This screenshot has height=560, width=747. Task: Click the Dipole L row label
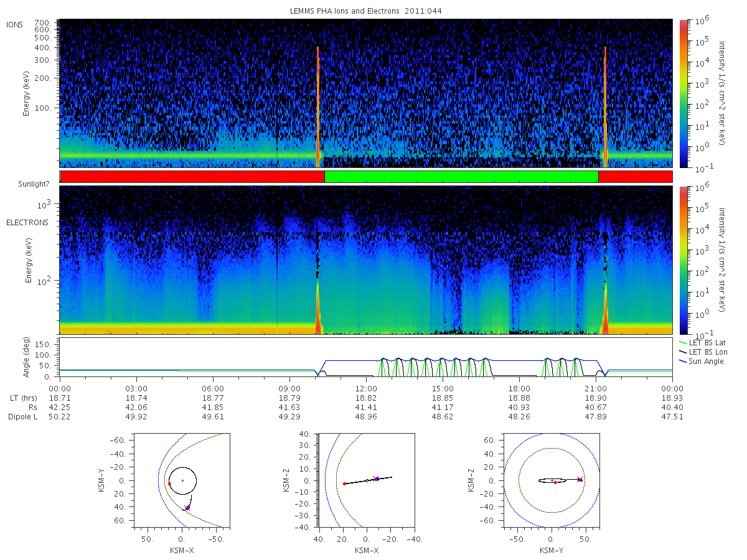click(22, 417)
